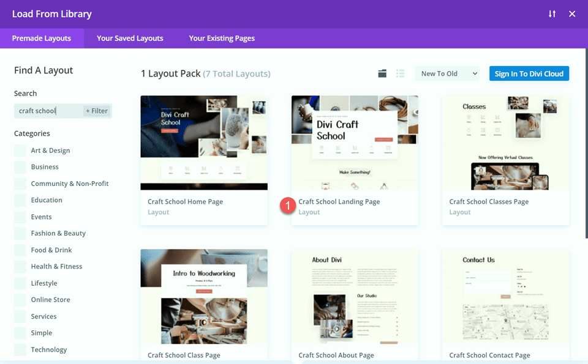This screenshot has width=588, height=364.
Task: Select the Intro to Woodworking class page thumbnail
Action: pyautogui.click(x=204, y=297)
